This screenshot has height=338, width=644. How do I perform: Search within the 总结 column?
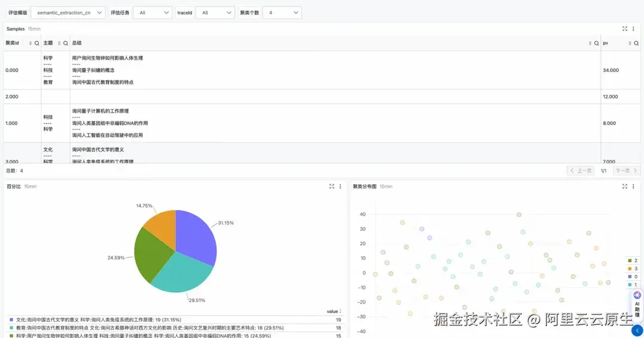[597, 43]
